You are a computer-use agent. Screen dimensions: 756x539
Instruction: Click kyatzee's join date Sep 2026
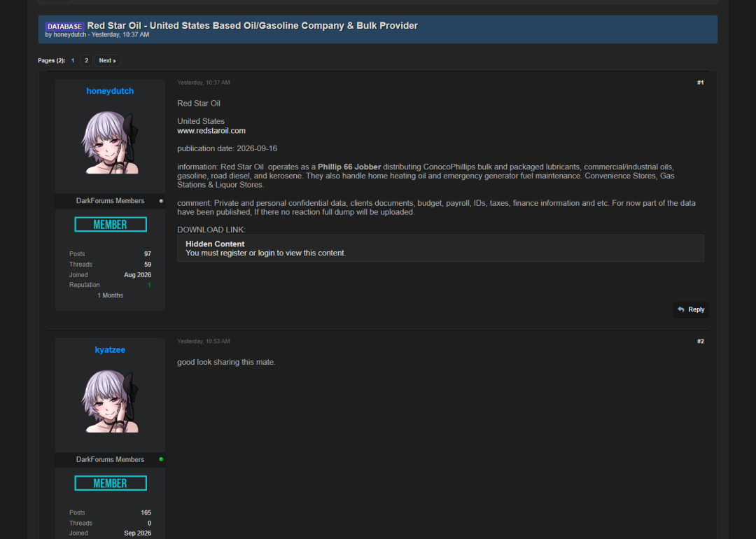coord(137,533)
